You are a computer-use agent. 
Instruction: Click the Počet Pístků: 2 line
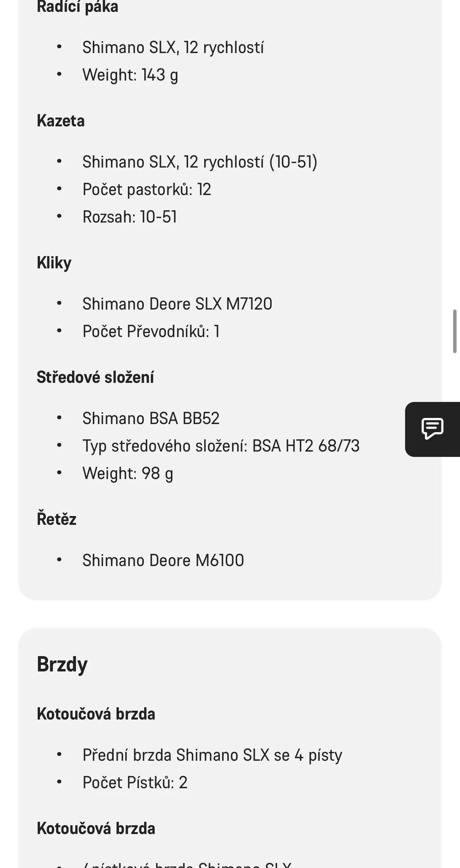[135, 782]
